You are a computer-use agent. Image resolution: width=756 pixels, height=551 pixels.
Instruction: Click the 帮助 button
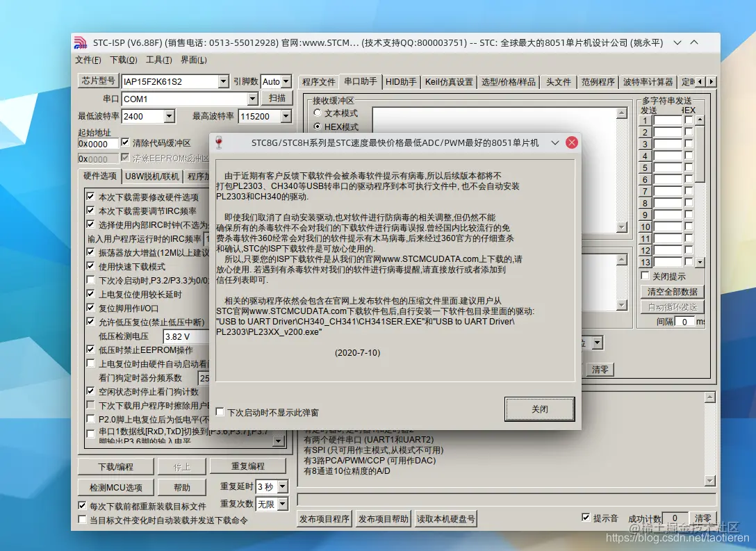tap(182, 487)
